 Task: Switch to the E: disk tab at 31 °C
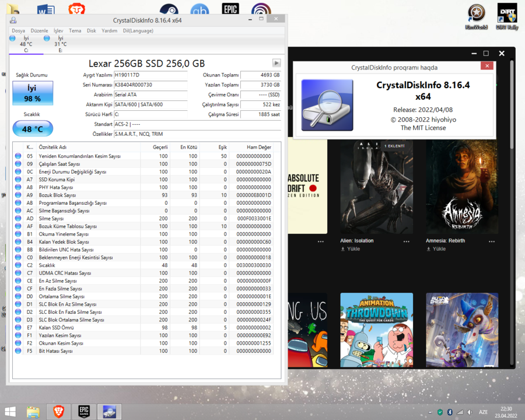[60, 44]
